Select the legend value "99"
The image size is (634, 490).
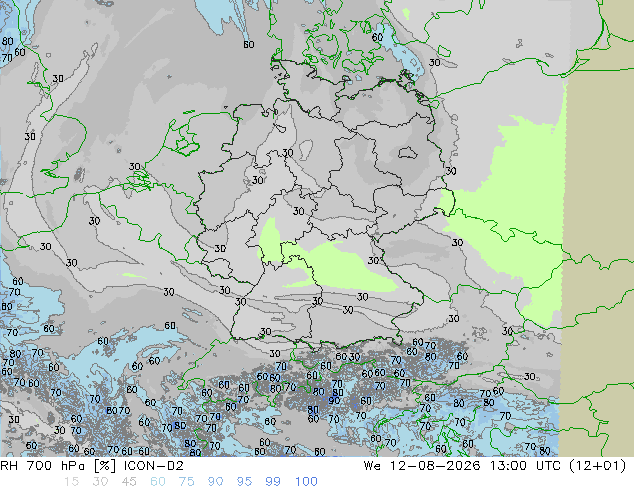tap(273, 482)
